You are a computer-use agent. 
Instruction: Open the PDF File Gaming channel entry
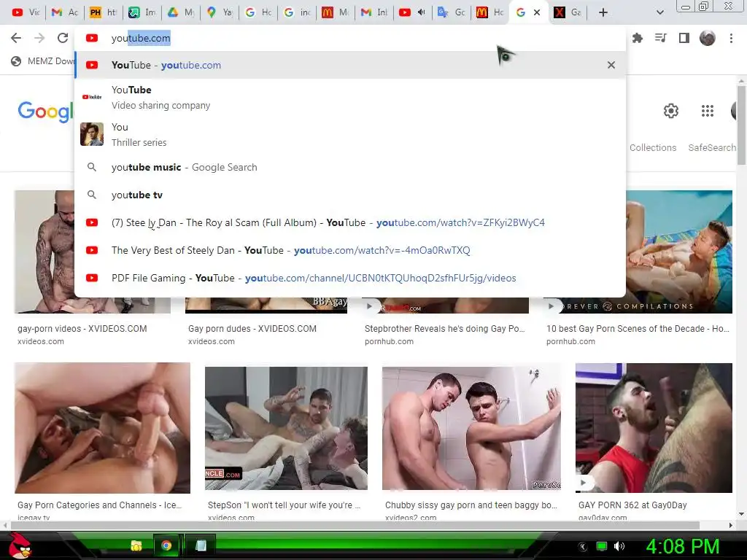350,278
